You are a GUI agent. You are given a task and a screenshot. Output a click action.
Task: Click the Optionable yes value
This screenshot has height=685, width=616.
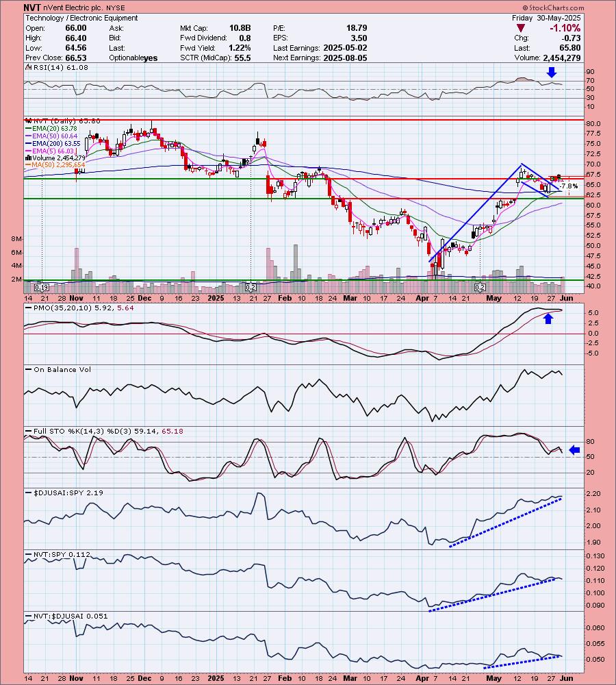coord(150,58)
